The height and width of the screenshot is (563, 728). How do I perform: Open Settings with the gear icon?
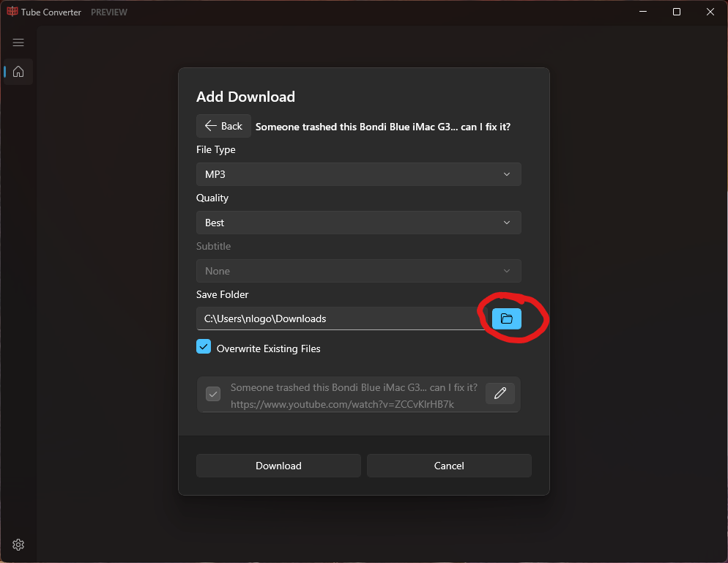pyautogui.click(x=18, y=544)
